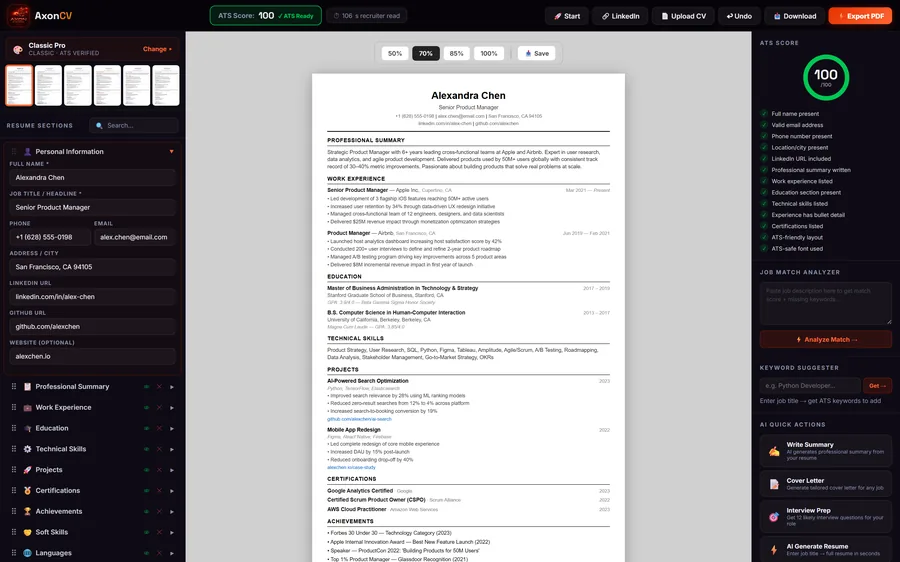
Task: Hide the Technical Skills section via eye icon
Action: 146,449
